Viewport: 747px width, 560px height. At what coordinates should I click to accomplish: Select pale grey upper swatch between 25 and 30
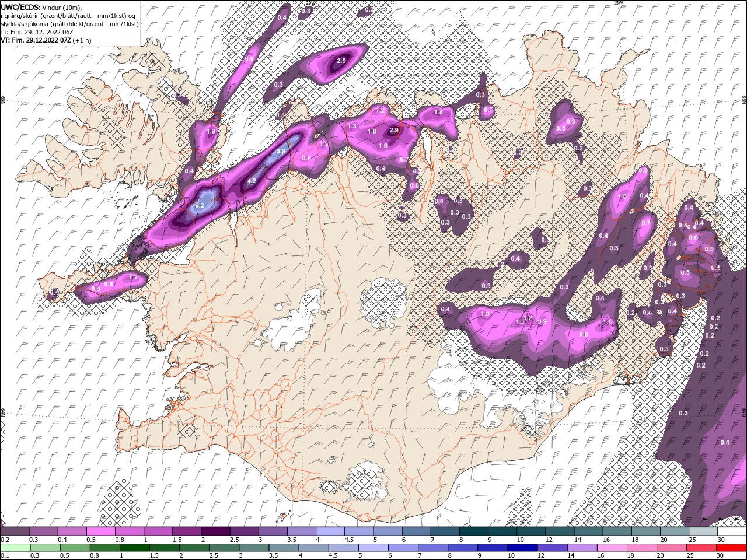[x=703, y=531]
